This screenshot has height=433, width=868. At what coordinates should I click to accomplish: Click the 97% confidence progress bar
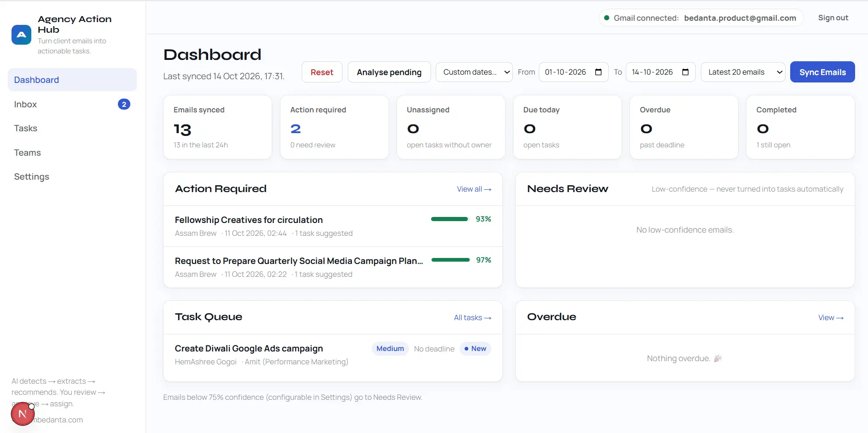click(x=450, y=260)
